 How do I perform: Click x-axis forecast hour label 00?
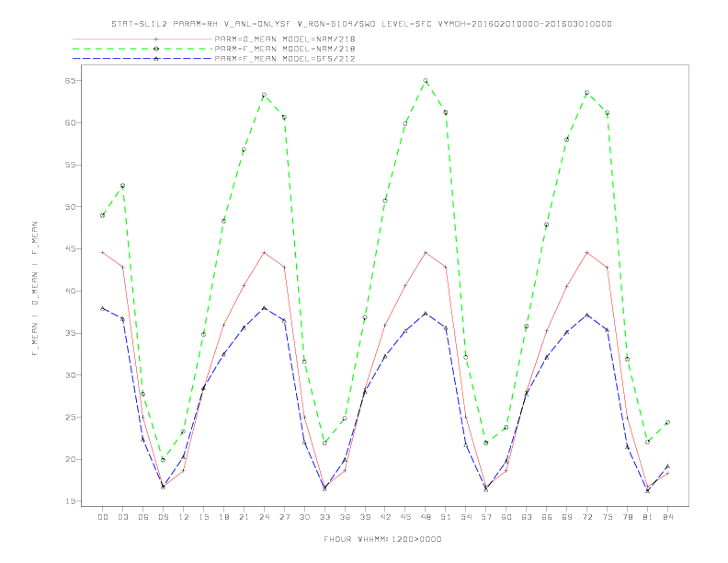[103, 517]
